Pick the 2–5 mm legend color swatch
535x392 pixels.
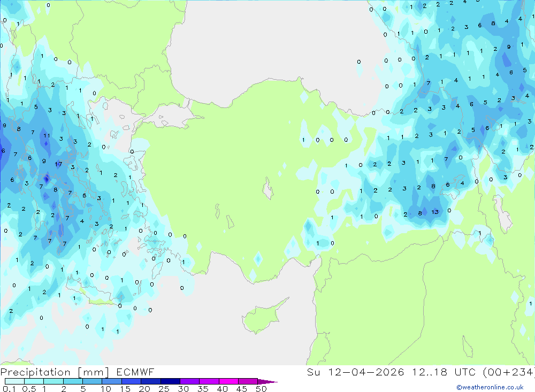click(x=73, y=381)
